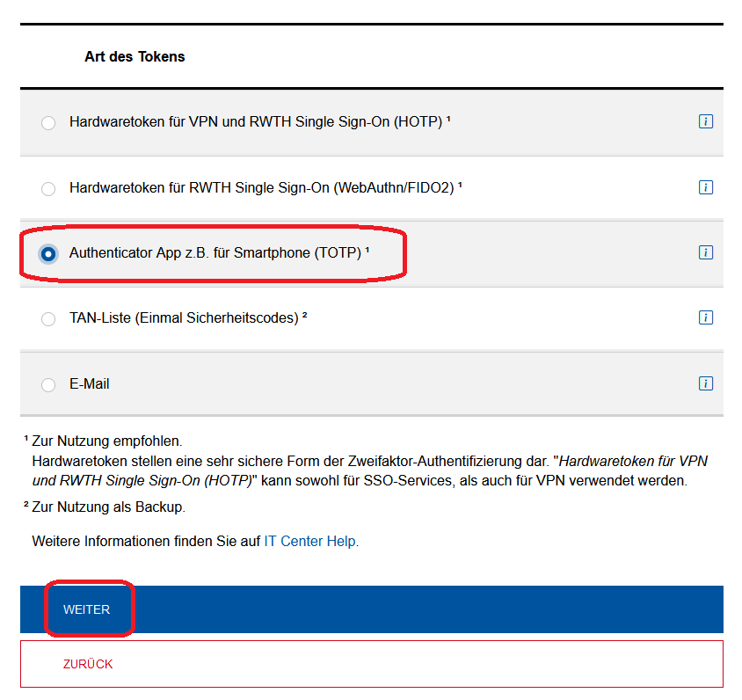
Task: Open the IT Center Help link
Action: tap(310, 542)
